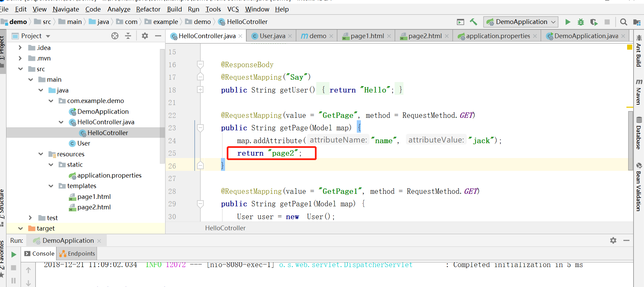The image size is (644, 287).
Task: Open Ant Build tool window
Action: pos(639,51)
